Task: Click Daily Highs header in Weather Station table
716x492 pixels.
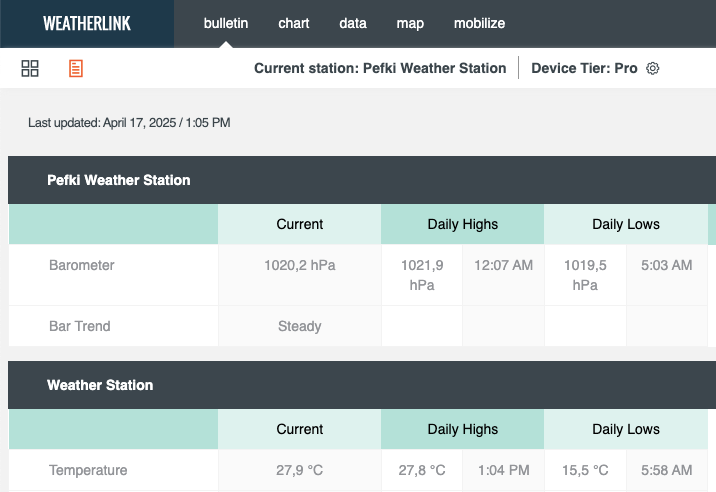Action: point(463,429)
